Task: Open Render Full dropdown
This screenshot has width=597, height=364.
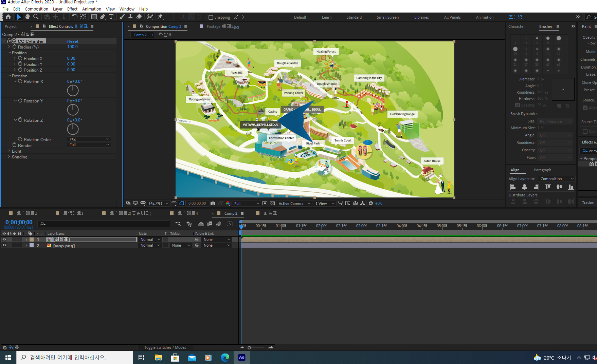Action: [89, 145]
